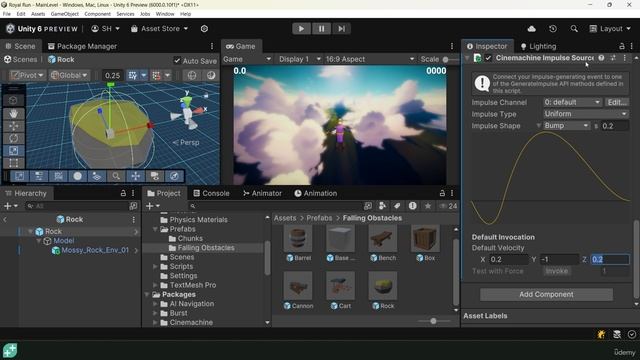Click the Pause button

pyautogui.click(x=321, y=29)
